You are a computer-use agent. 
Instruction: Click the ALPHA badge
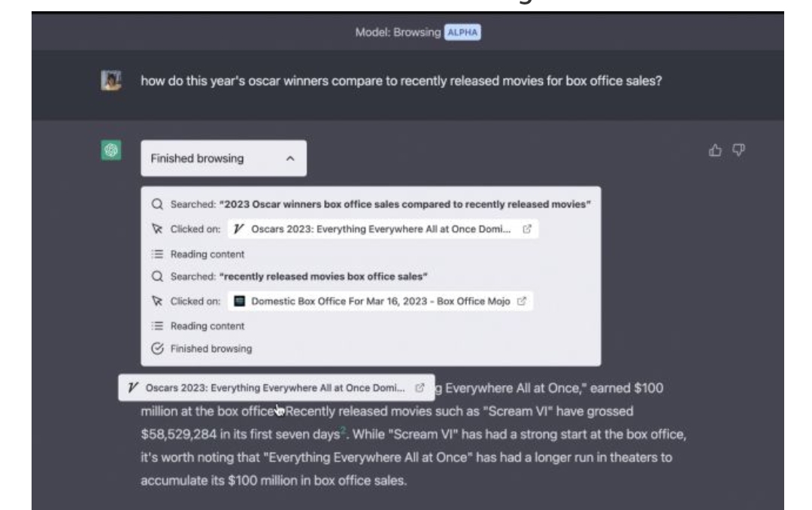point(464,32)
